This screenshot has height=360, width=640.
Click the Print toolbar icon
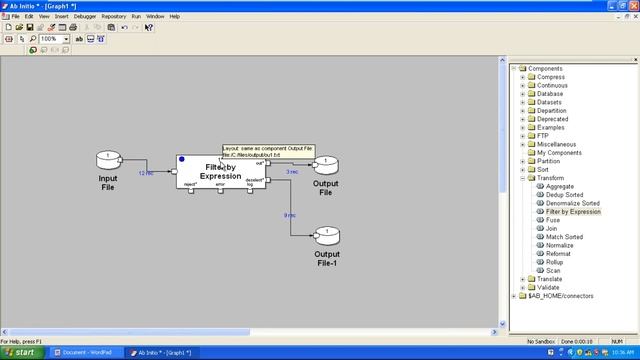point(73,27)
